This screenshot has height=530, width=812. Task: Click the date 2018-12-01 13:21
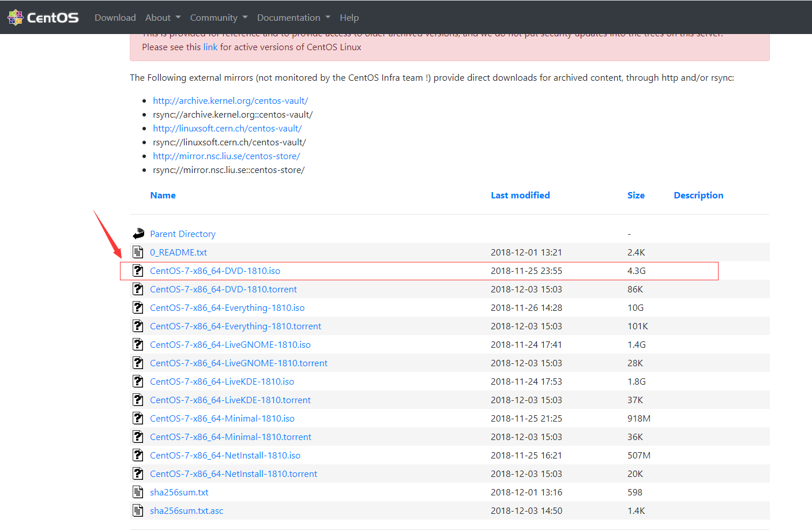(527, 252)
